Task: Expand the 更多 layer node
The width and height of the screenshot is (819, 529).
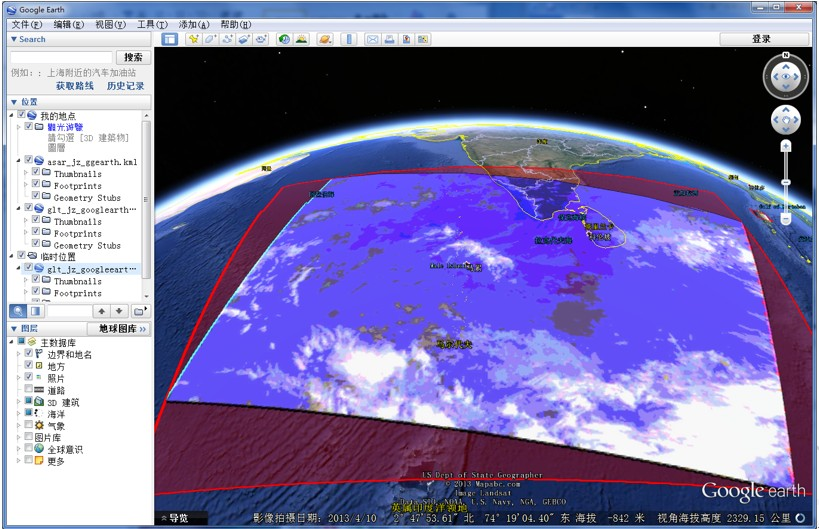Action: click(x=18, y=461)
